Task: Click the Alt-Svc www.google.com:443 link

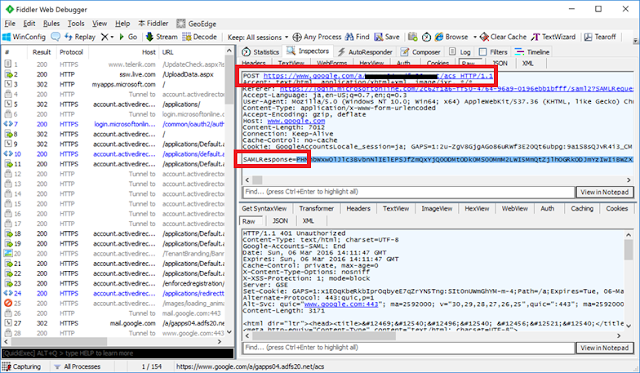Action: 341,304
